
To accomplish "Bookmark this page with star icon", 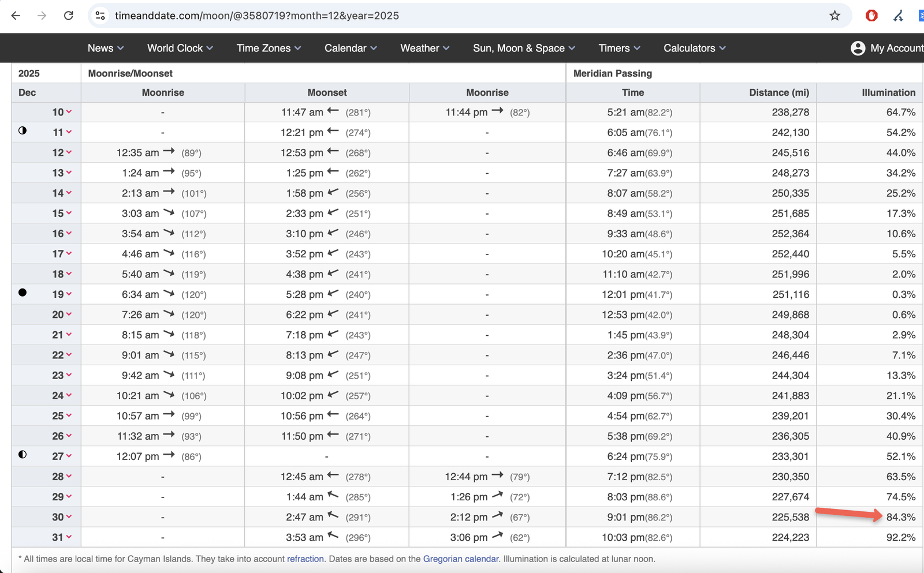I will pyautogui.click(x=834, y=16).
